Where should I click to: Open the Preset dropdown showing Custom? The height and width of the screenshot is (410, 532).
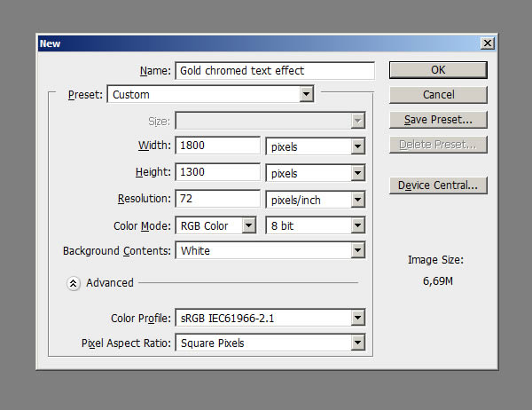pos(210,94)
